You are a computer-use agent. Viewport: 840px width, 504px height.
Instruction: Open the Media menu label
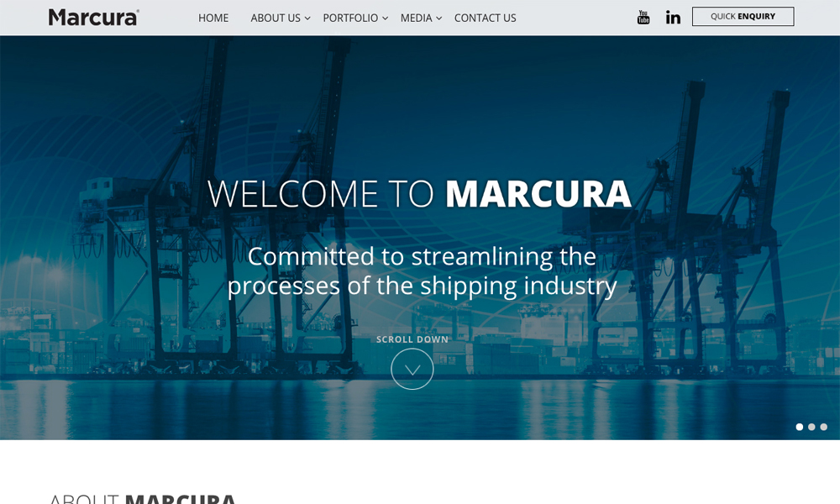point(417,18)
